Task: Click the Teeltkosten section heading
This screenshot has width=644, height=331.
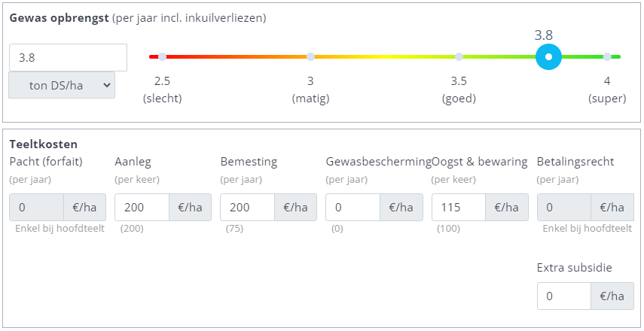Action: (x=44, y=144)
